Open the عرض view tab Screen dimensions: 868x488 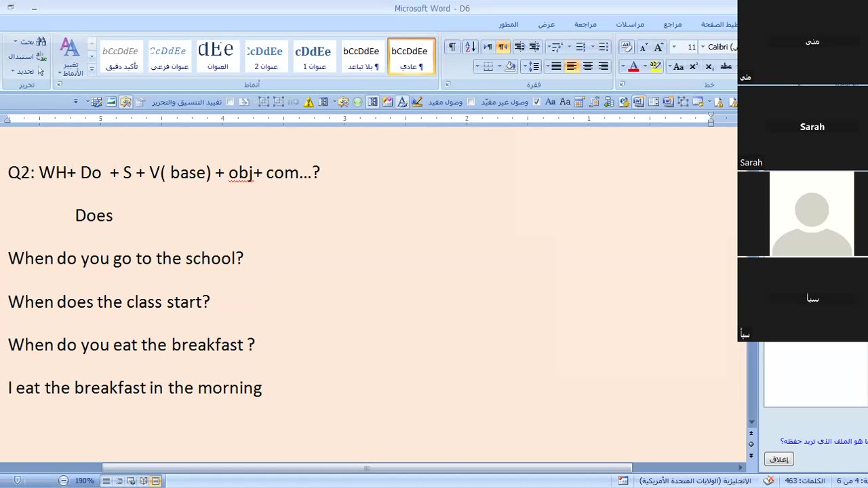(547, 24)
